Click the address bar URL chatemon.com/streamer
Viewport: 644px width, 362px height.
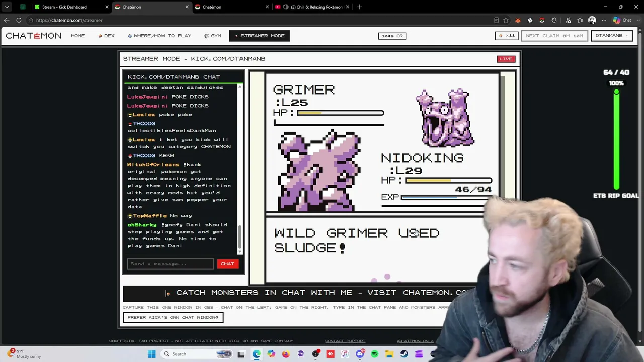point(69,20)
